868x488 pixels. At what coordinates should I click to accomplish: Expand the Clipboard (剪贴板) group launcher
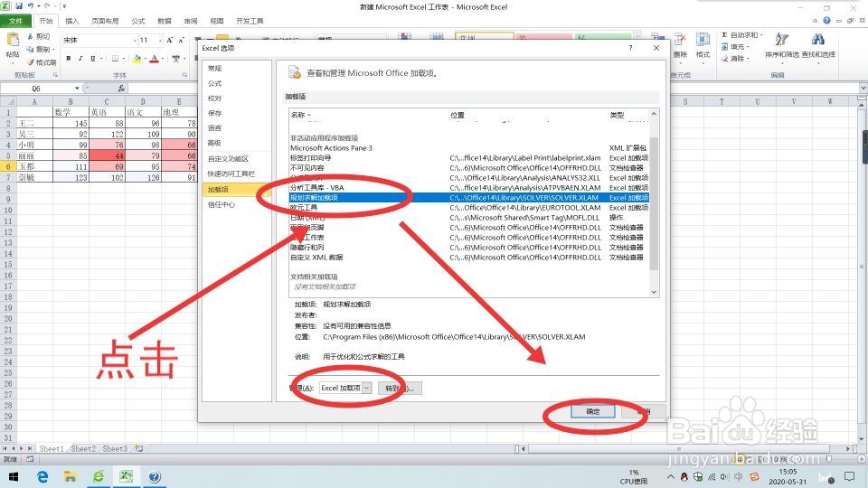[x=55, y=75]
